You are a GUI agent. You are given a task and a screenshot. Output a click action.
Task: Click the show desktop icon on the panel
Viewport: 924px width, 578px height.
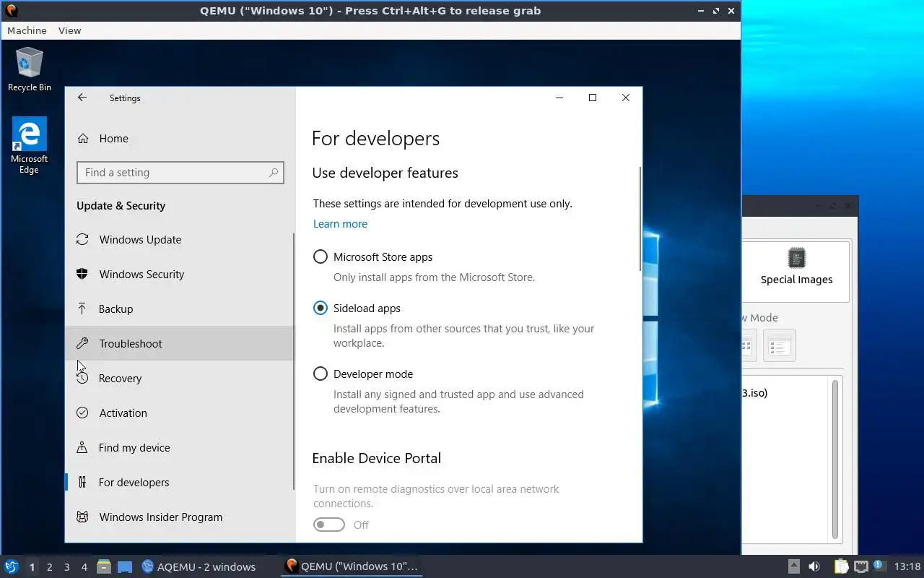125,566
